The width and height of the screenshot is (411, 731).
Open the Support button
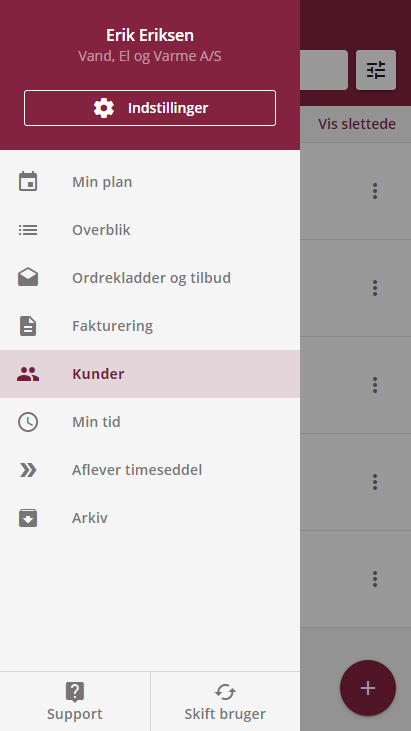pos(75,702)
